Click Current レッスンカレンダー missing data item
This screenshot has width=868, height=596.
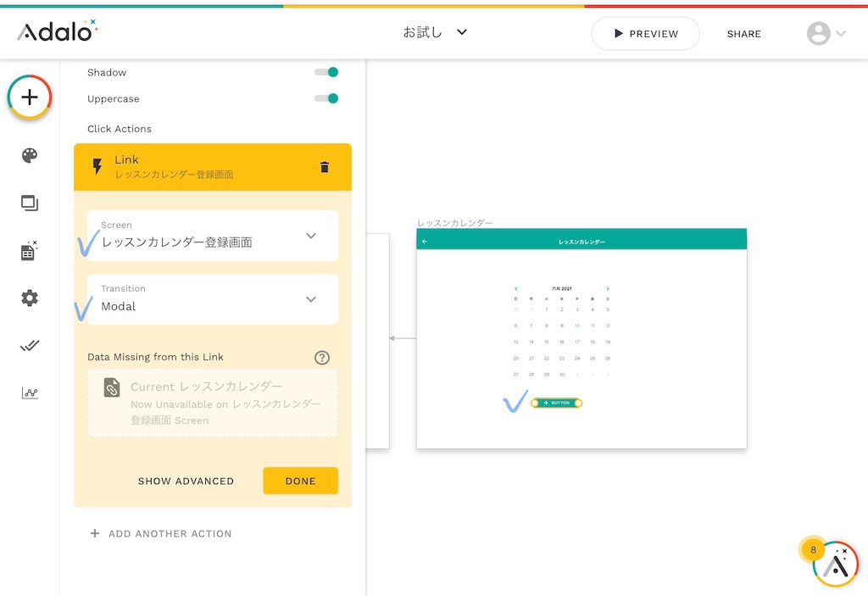coord(213,403)
